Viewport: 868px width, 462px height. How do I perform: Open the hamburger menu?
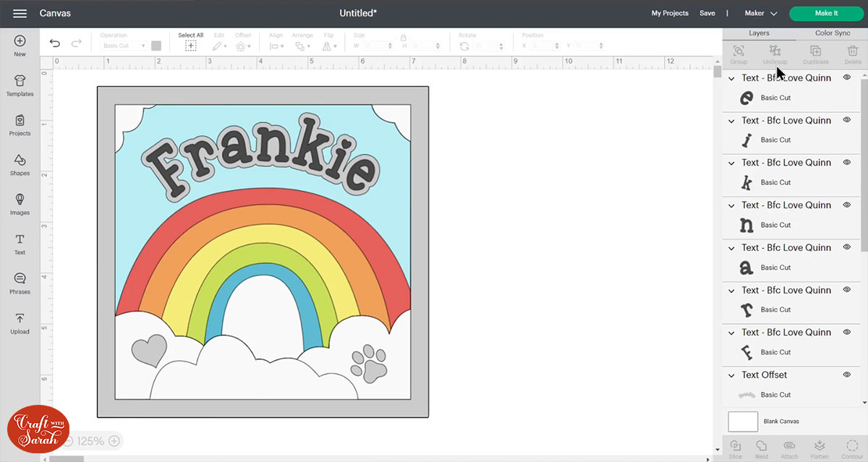[20, 12]
